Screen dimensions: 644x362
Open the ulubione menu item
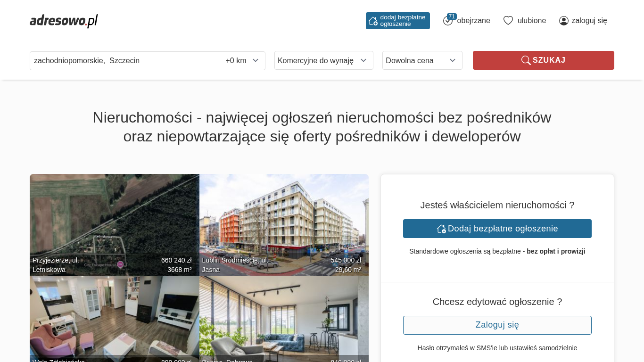[532, 21]
